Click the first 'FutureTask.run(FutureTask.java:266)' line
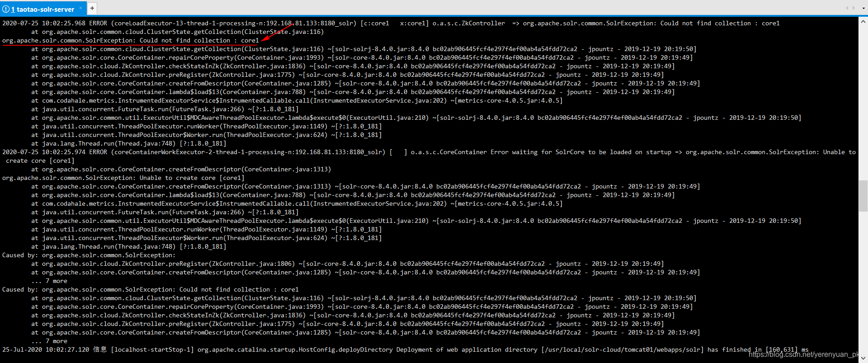This screenshot has width=868, height=363. [x=165, y=109]
